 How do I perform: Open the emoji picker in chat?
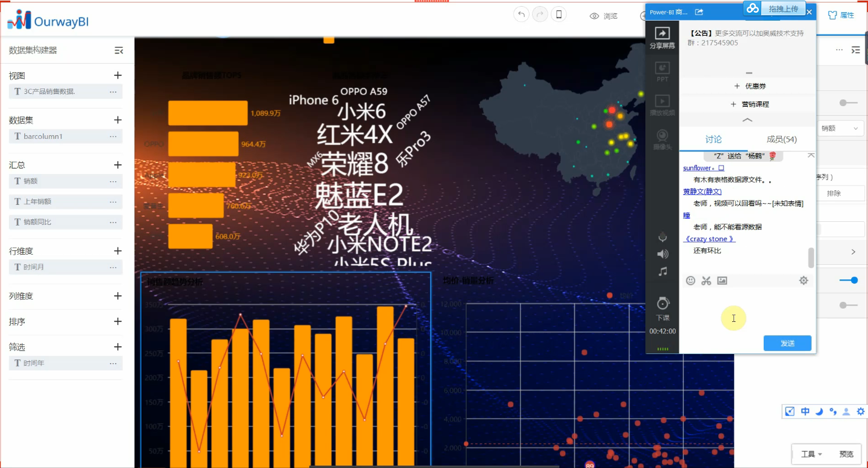click(690, 281)
